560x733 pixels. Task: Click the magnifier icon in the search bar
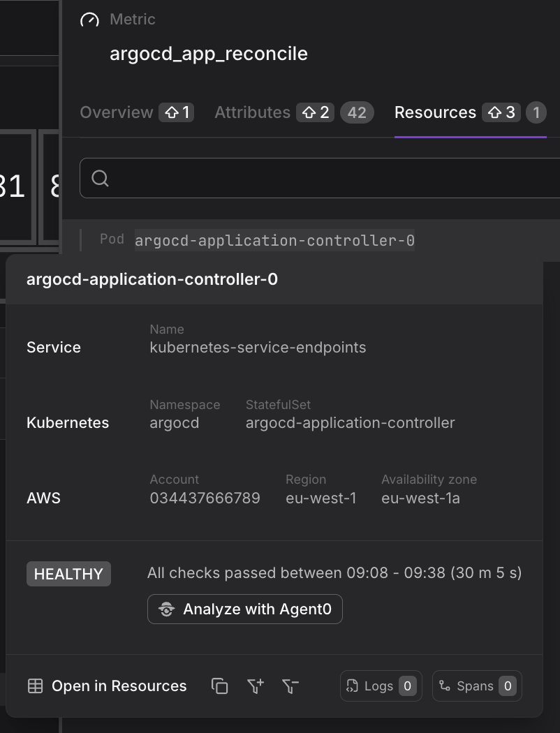(100, 178)
